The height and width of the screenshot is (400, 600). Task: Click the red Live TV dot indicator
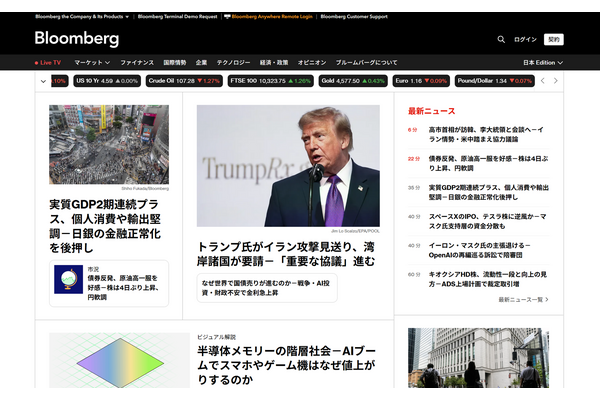pos(36,63)
